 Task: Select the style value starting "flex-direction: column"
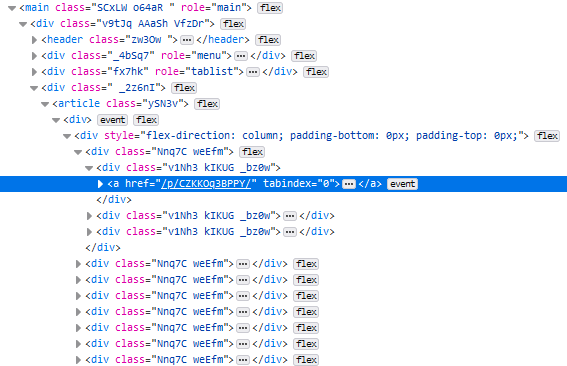point(332,135)
